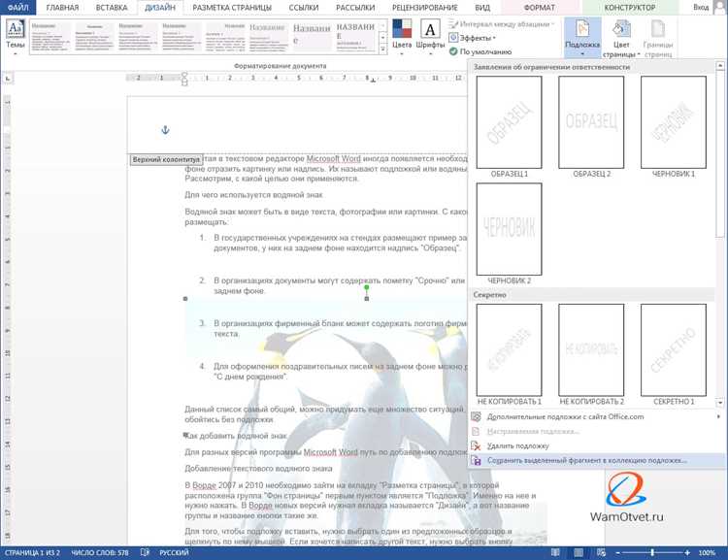Screen dimensions: 728x560
Task: Select the uppercase НАЗВАНИЕ style set
Action: coord(355,37)
